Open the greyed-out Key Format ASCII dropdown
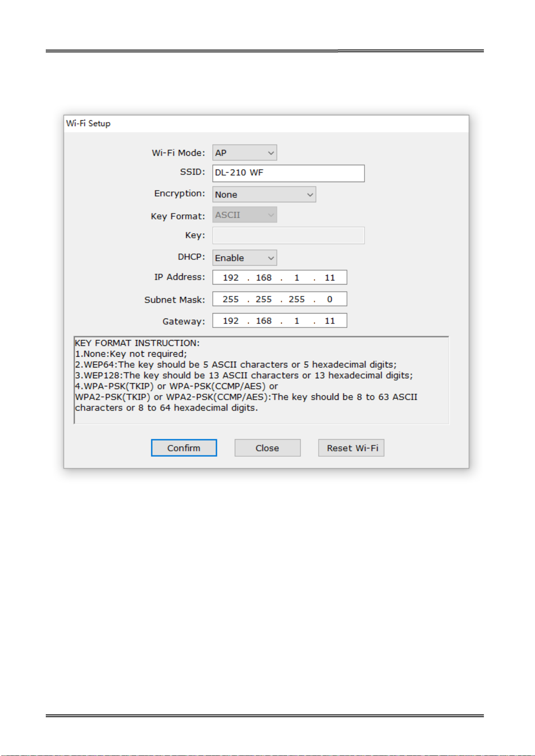 (x=245, y=215)
